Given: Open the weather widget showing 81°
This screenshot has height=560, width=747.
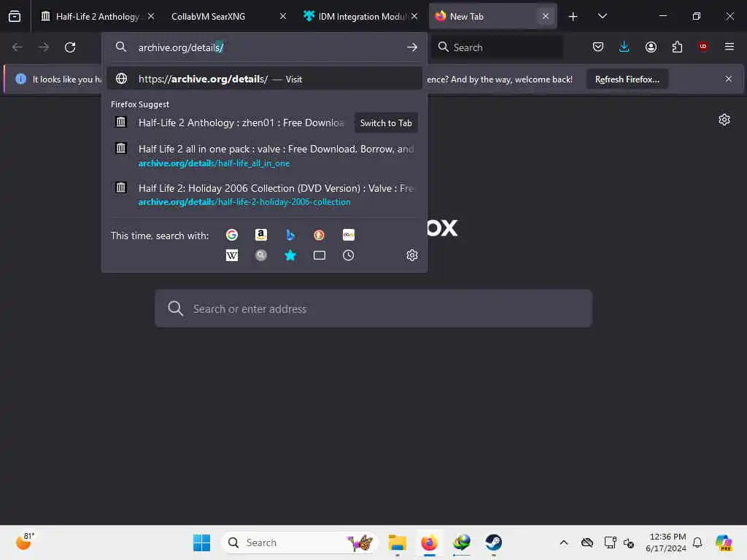Looking at the screenshot, I should point(25,542).
